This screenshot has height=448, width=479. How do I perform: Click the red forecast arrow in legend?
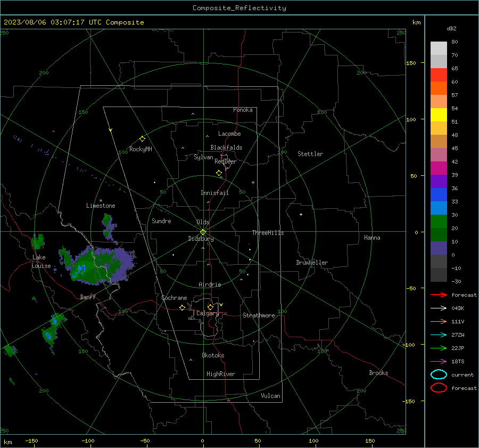click(x=439, y=295)
